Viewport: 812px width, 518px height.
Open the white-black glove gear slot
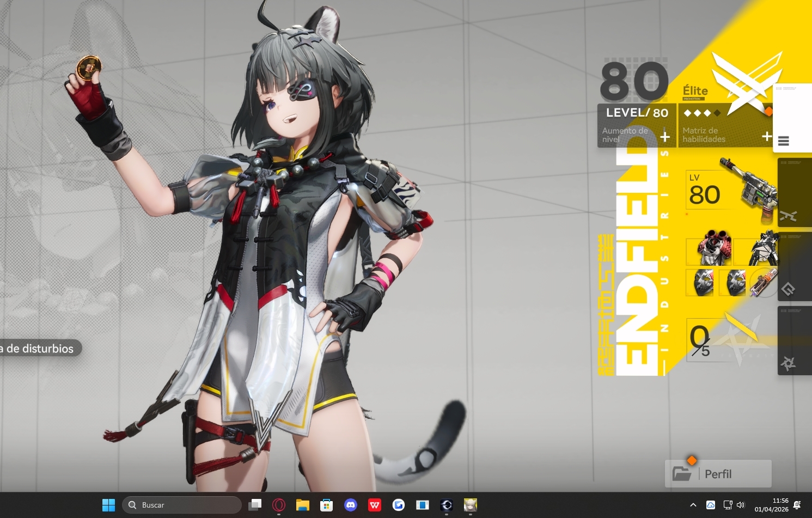tap(757, 249)
